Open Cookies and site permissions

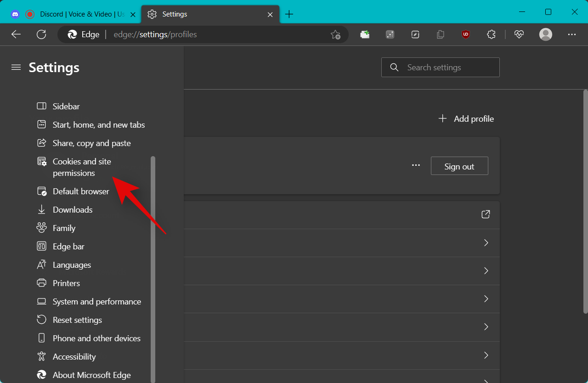82,167
